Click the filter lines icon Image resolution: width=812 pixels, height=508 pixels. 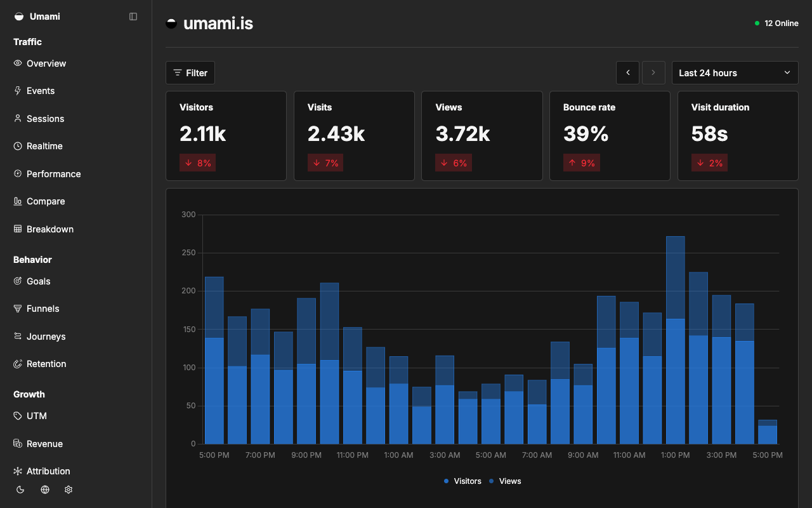coord(178,73)
